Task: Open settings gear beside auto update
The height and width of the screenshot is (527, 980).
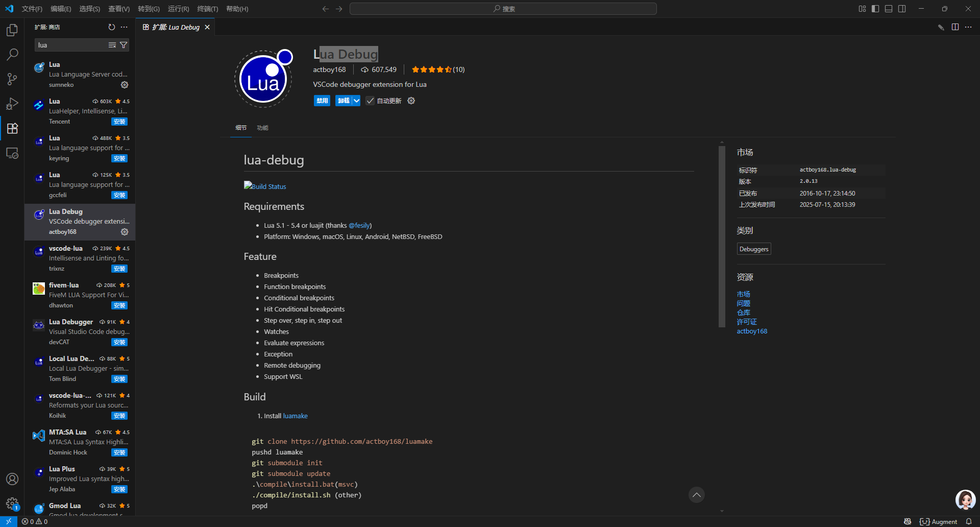Action: point(411,101)
